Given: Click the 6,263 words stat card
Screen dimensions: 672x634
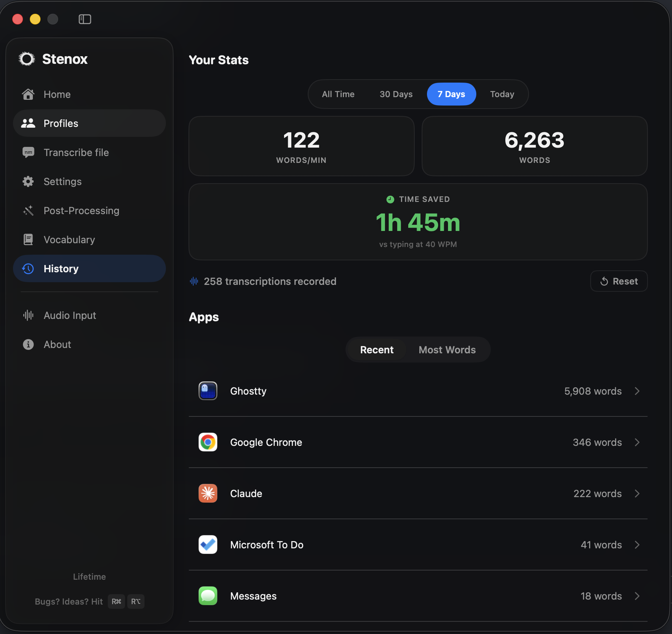Looking at the screenshot, I should tap(535, 146).
